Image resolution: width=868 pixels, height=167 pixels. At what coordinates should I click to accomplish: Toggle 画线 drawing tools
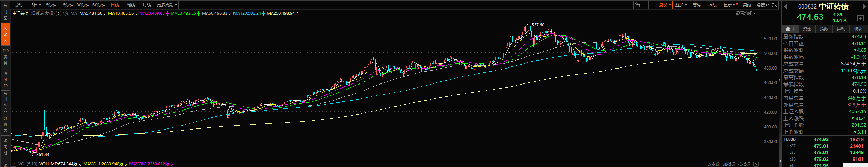(x=713, y=5)
